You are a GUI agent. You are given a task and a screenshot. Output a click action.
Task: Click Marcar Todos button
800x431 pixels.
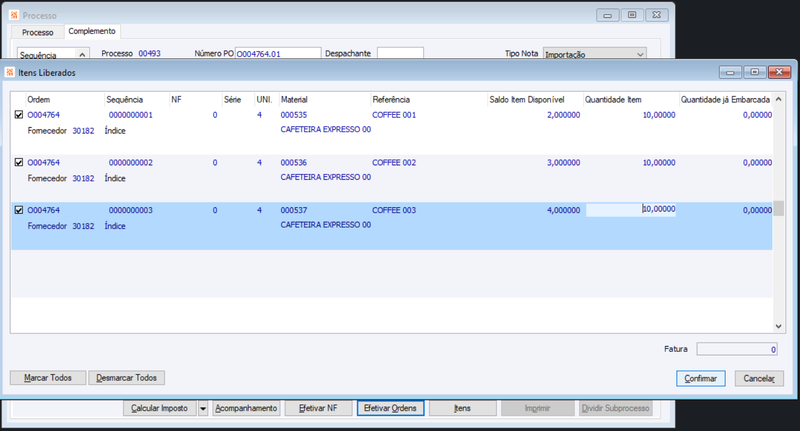(x=48, y=377)
